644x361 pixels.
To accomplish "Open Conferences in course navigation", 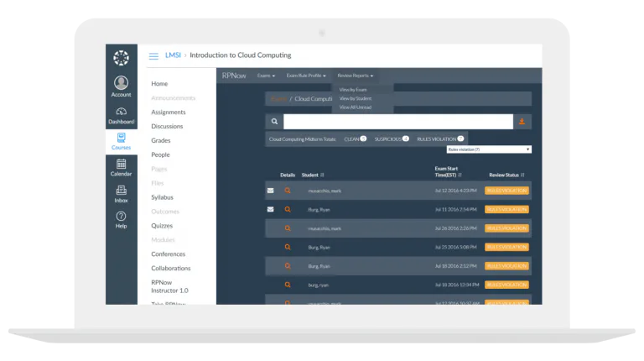I will point(169,254).
